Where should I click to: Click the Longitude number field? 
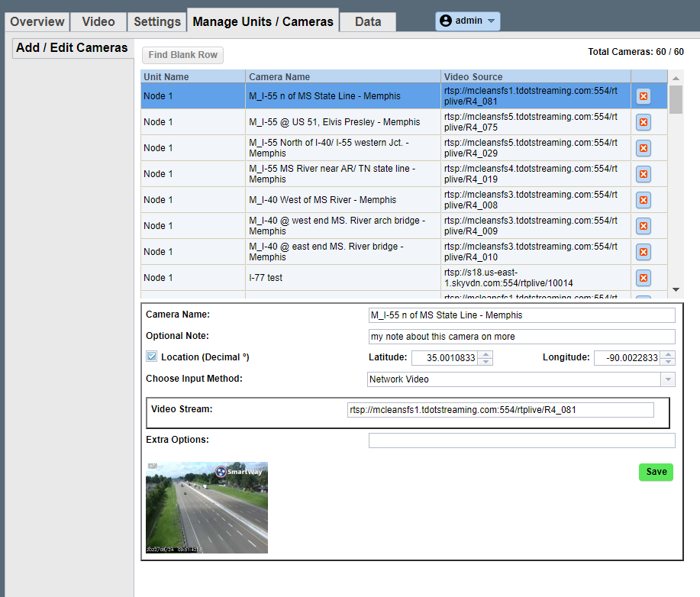627,357
